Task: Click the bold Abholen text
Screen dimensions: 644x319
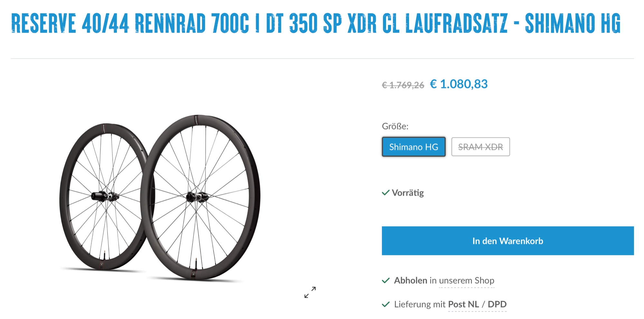Action: point(411,280)
